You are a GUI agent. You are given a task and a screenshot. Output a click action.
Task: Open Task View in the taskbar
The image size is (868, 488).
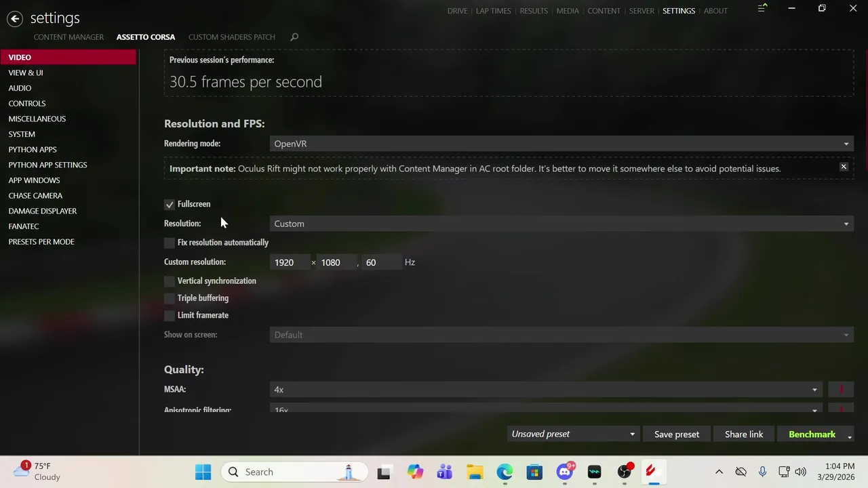coord(384,472)
